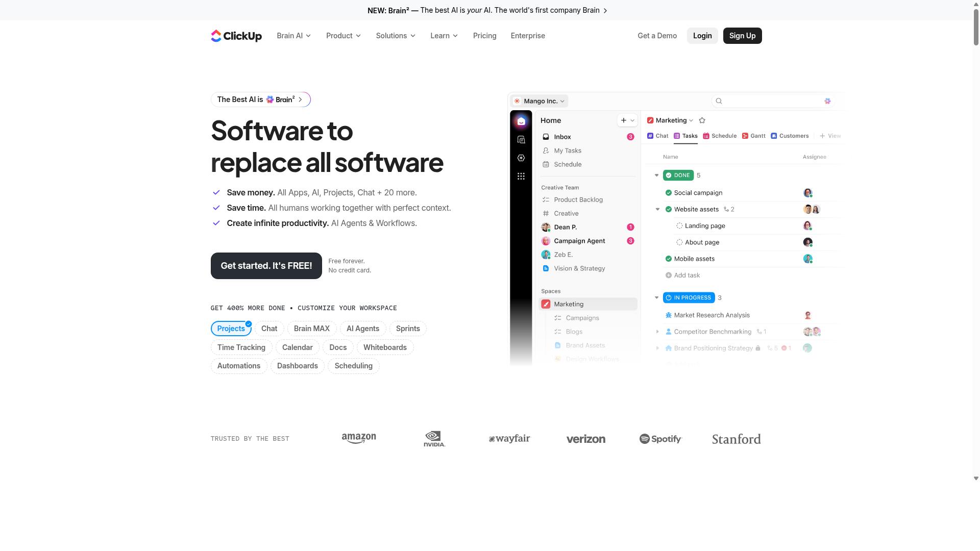Click the Creative hashtag channel icon
The height and width of the screenshot is (551, 980).
tap(546, 213)
